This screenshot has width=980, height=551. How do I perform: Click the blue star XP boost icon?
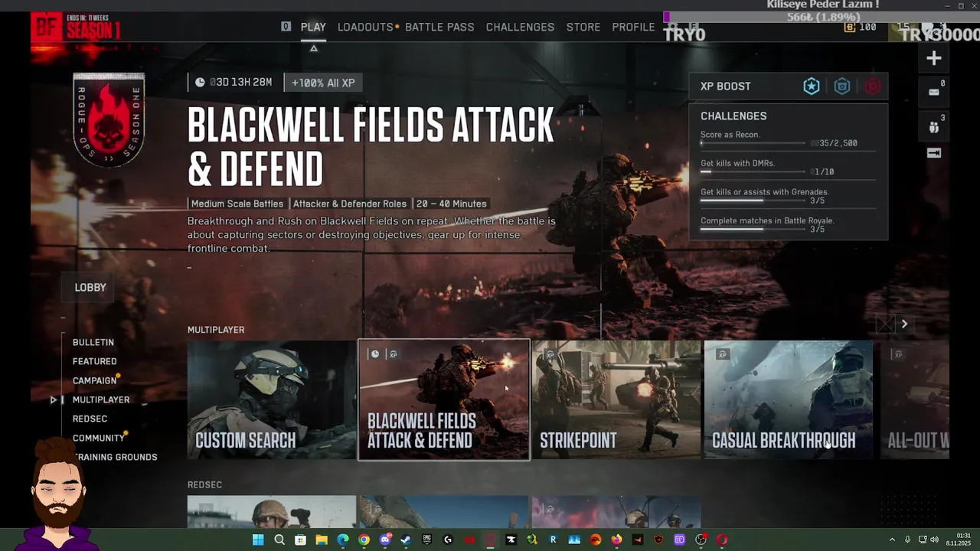[x=812, y=86]
